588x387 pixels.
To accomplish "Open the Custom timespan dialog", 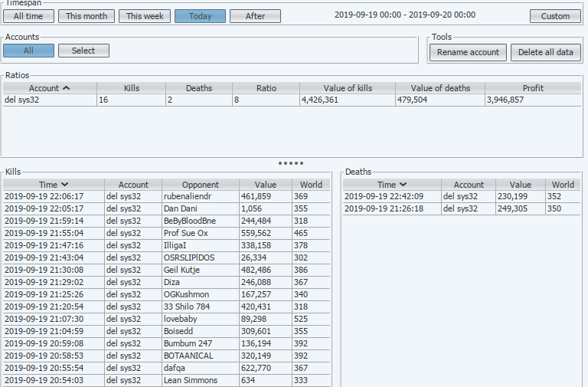I will 555,16.
